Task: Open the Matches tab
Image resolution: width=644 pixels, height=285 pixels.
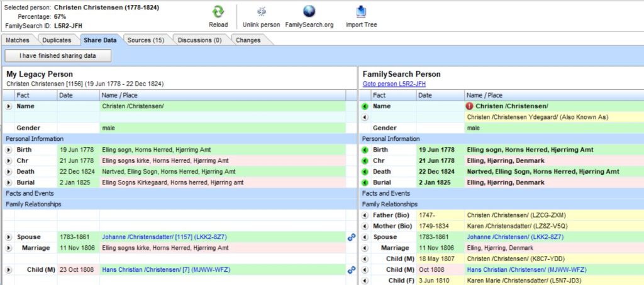Action: [17, 40]
